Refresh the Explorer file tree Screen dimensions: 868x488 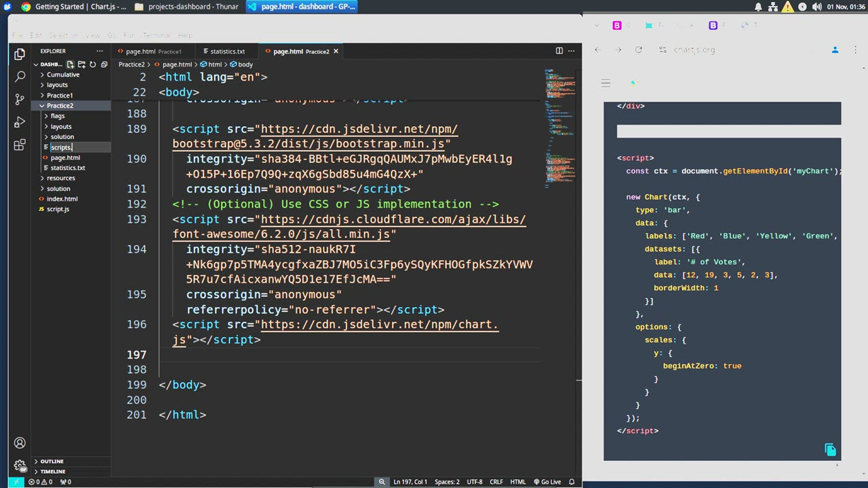(93, 64)
